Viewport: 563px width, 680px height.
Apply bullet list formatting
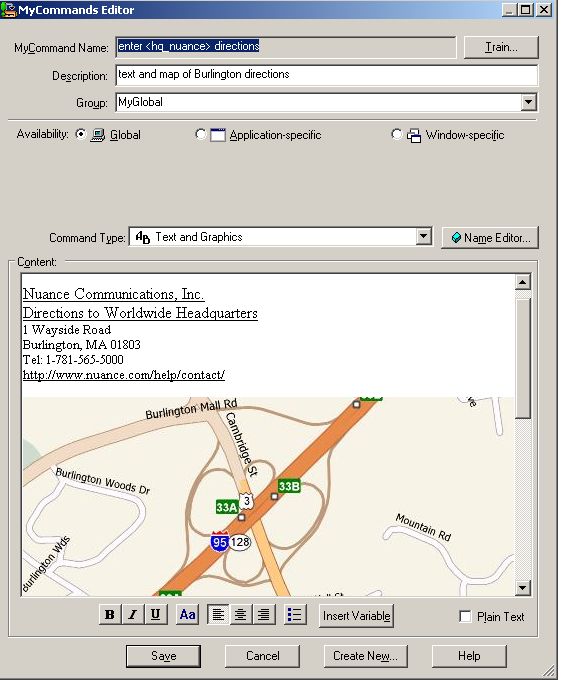[295, 615]
